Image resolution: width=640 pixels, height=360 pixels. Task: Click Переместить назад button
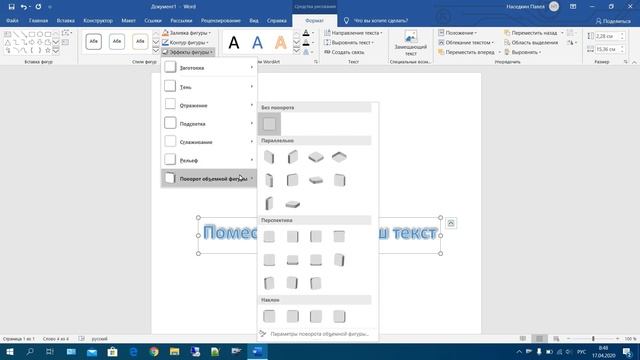(531, 33)
